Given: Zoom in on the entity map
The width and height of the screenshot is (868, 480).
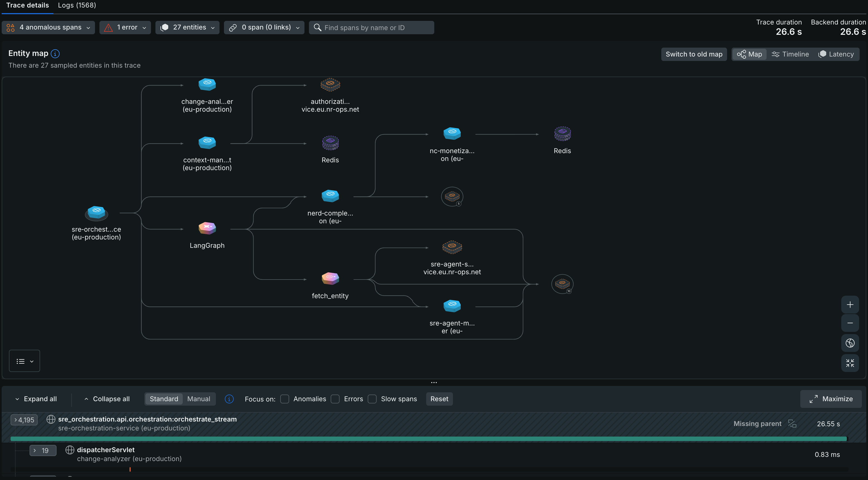Looking at the screenshot, I should (x=850, y=305).
